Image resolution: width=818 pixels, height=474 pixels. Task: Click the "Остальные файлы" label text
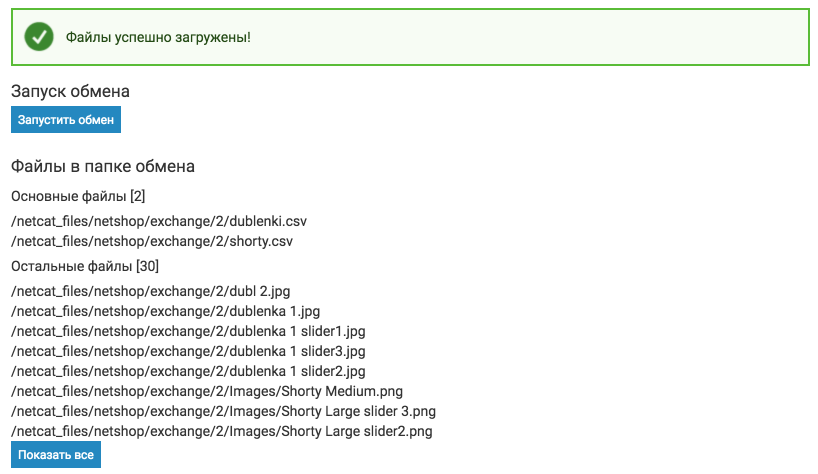72,266
